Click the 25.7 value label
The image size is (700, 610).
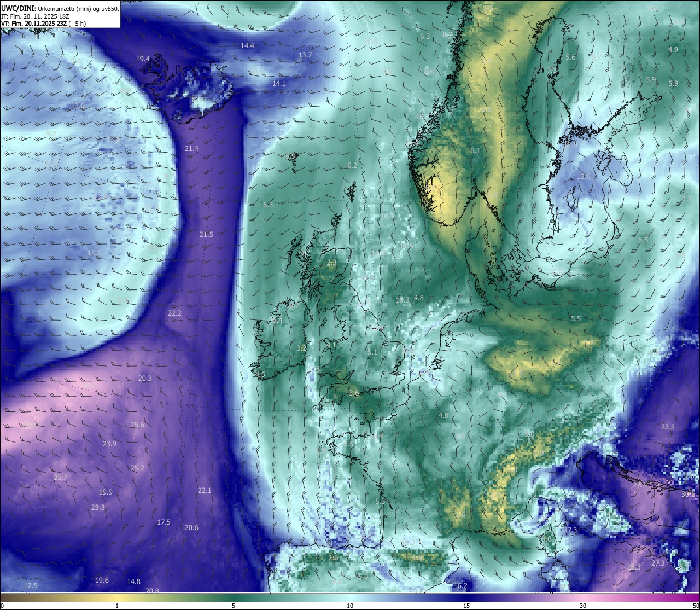[61, 477]
